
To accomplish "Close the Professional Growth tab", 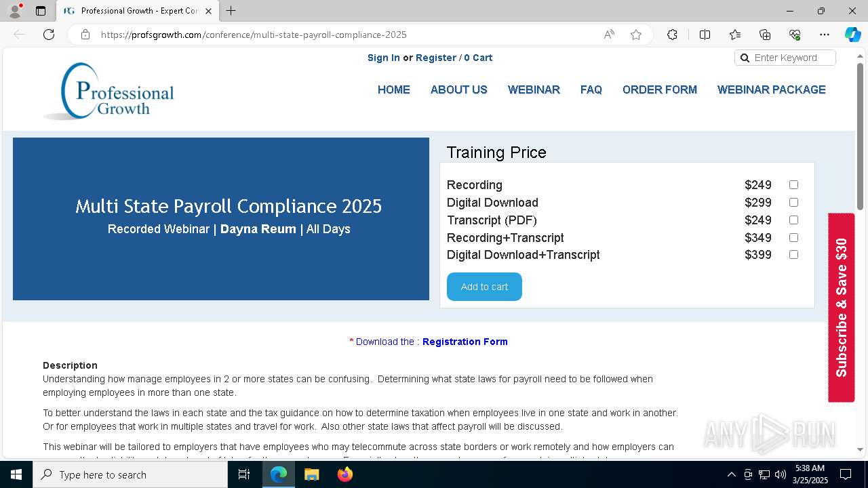I will 208,11.
